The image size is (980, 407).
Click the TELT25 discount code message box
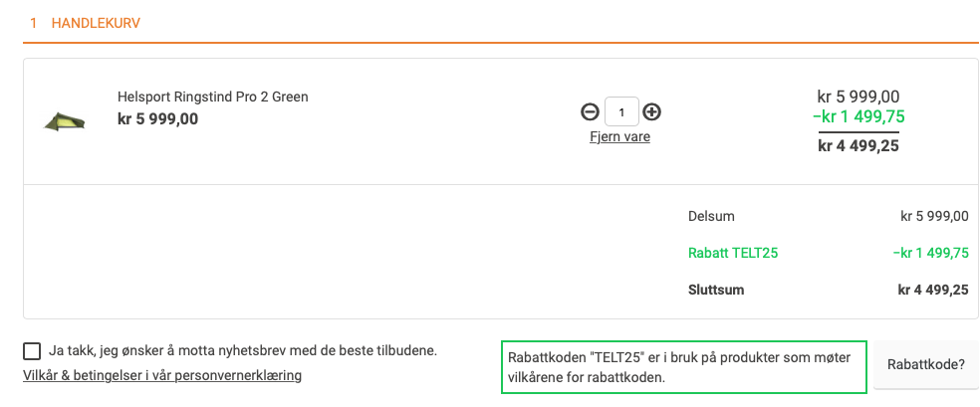tap(683, 366)
